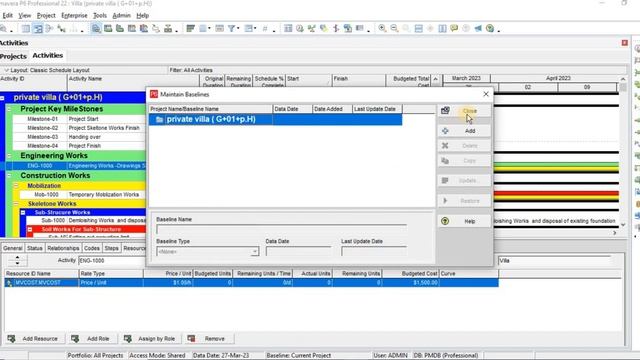Click the red close icon of Activities panel
Image resolution: width=640 pixels, height=360 pixels.
(624, 42)
